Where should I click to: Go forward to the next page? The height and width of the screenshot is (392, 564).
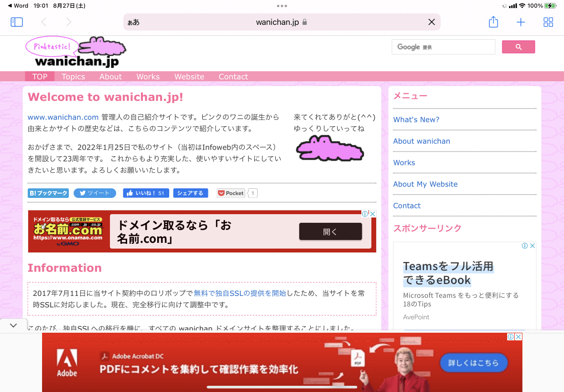point(69,22)
